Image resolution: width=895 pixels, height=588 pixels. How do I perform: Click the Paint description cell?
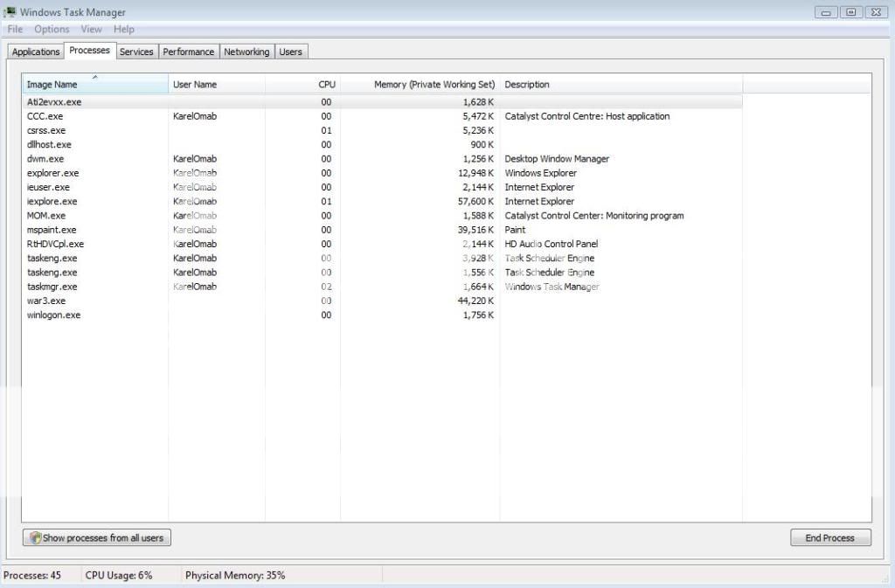[x=515, y=230]
